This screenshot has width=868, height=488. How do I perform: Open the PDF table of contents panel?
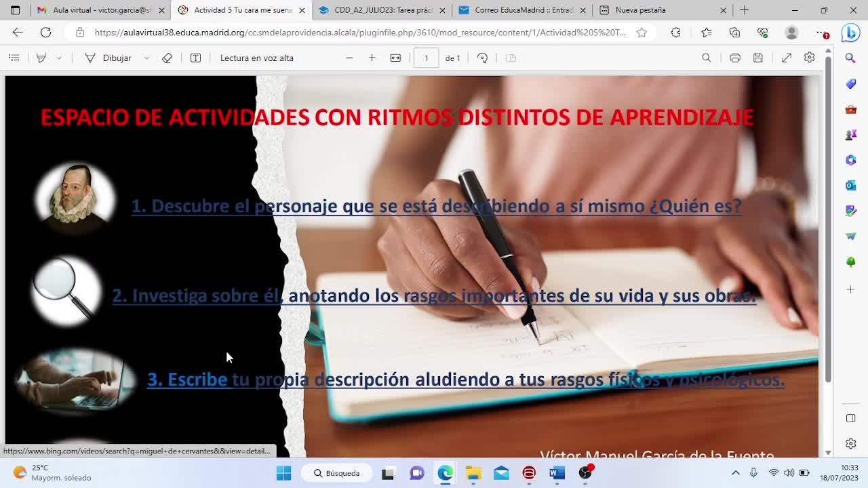click(14, 58)
